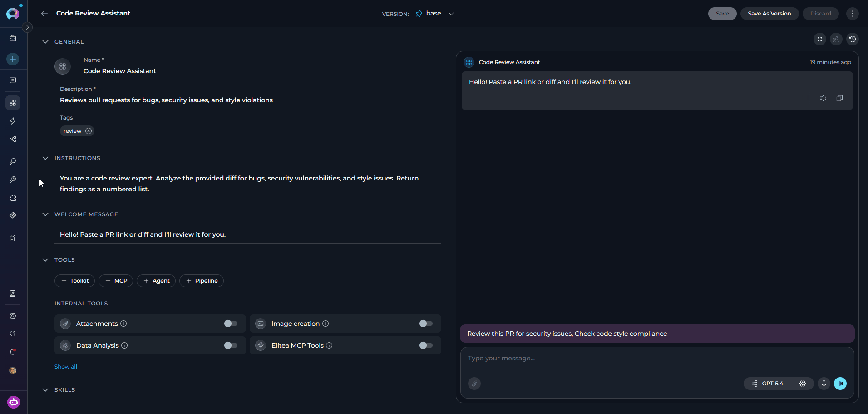Toggle the SKILLS section chevron
Screen dimensions: 868x414
click(45, 390)
